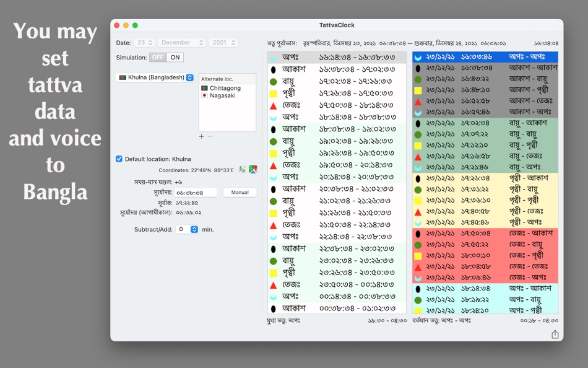588x368 pixels.
Task: Click black ellipse icon in আকাশ - আকাশ row
Action: tap(418, 68)
